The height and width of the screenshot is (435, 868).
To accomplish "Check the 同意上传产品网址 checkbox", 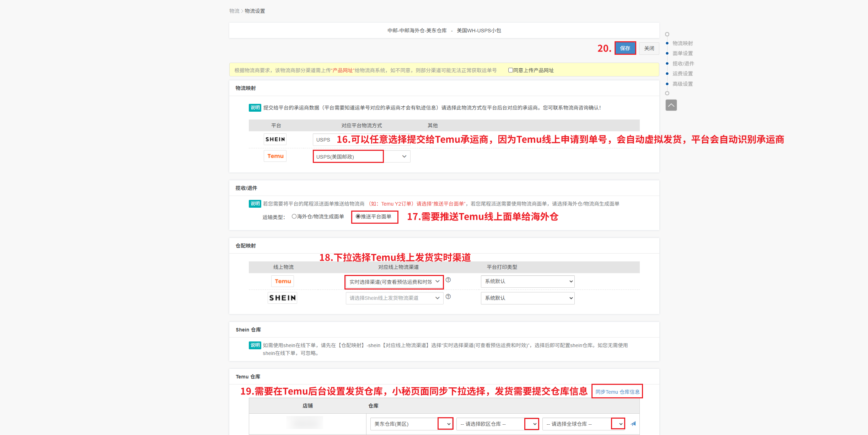I will coord(510,70).
